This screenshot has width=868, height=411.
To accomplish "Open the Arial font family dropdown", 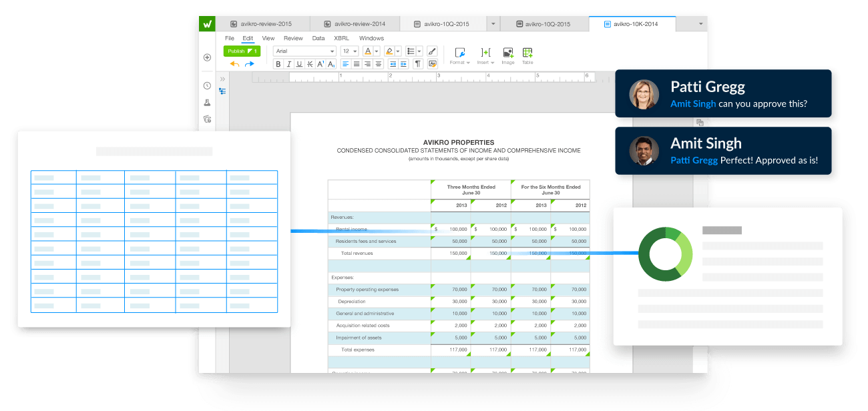I will (x=304, y=51).
